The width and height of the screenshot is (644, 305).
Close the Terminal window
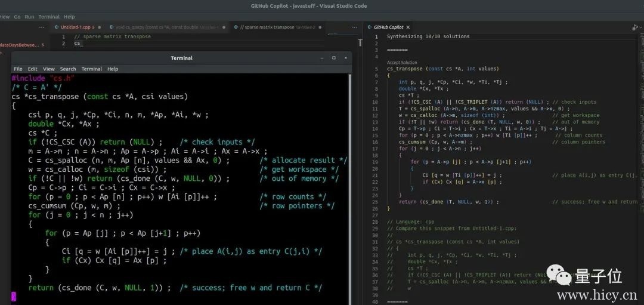(x=345, y=58)
